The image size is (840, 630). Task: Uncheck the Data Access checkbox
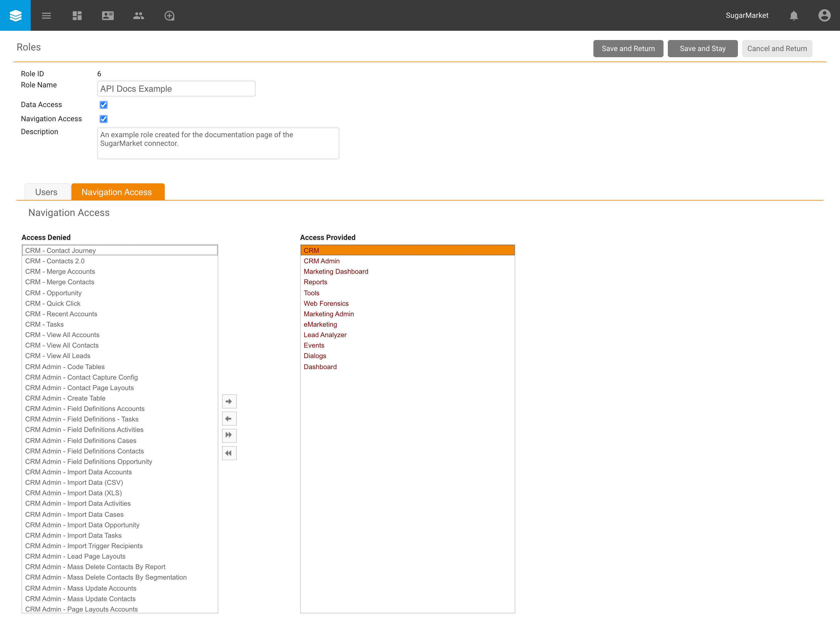(x=103, y=105)
